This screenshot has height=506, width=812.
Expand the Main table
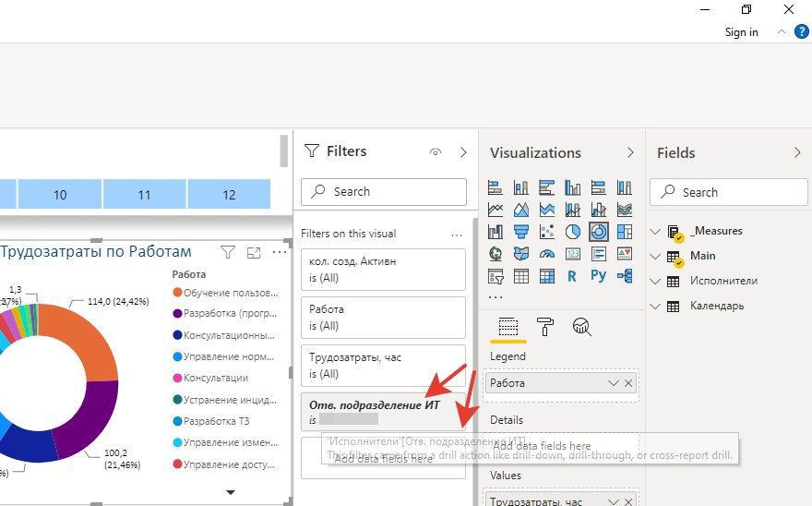pyautogui.click(x=655, y=256)
